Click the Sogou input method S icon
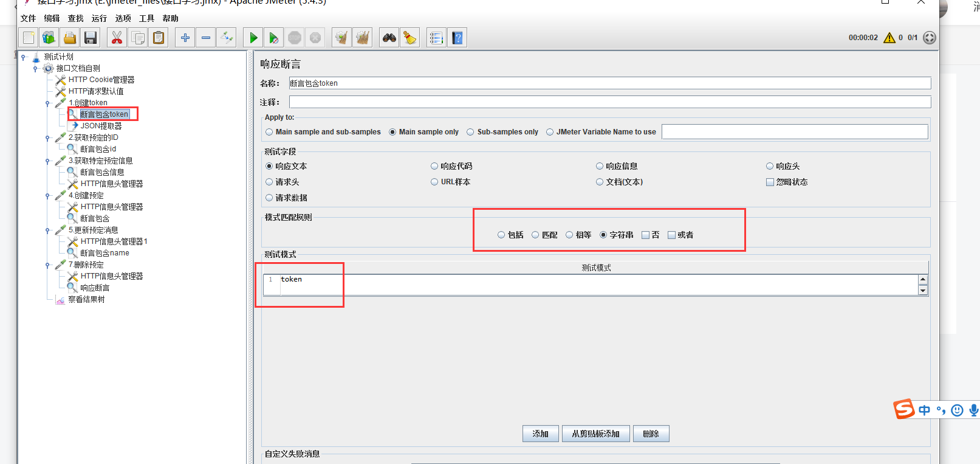This screenshot has width=980, height=464. 904,409
